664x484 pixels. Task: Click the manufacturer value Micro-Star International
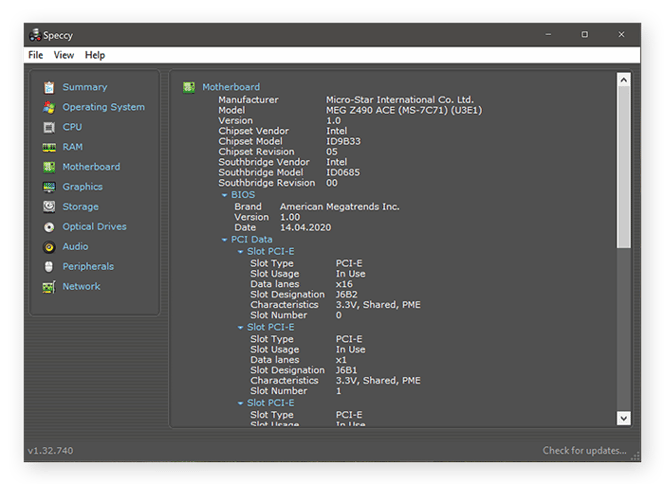click(x=400, y=100)
